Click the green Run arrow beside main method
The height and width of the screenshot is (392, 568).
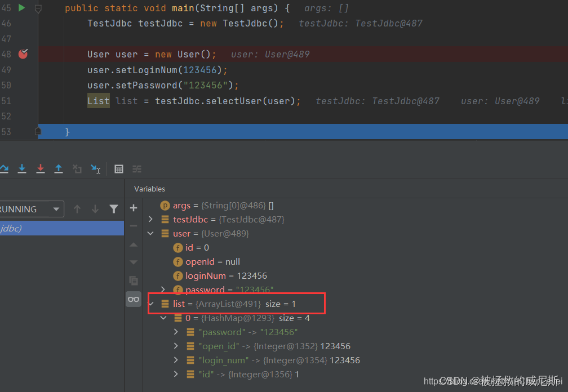(22, 7)
